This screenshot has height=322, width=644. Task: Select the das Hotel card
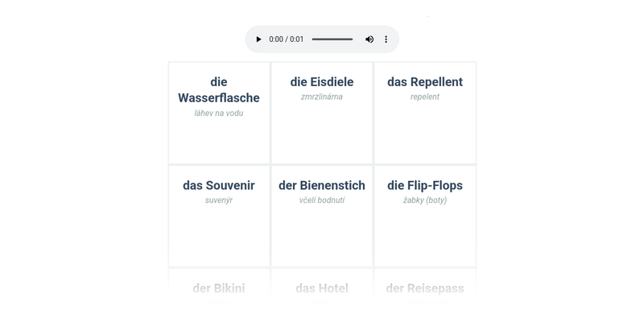click(322, 288)
